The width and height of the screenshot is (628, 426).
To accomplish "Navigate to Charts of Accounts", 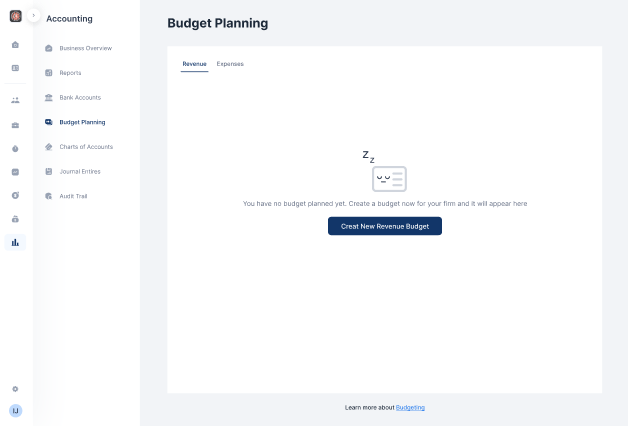I will [x=86, y=147].
